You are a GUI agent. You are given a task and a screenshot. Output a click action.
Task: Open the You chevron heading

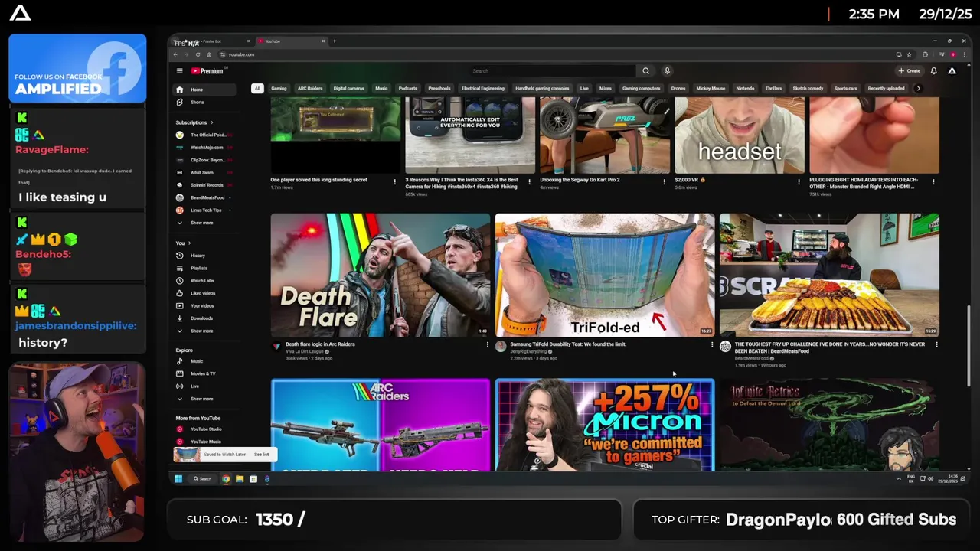(183, 243)
